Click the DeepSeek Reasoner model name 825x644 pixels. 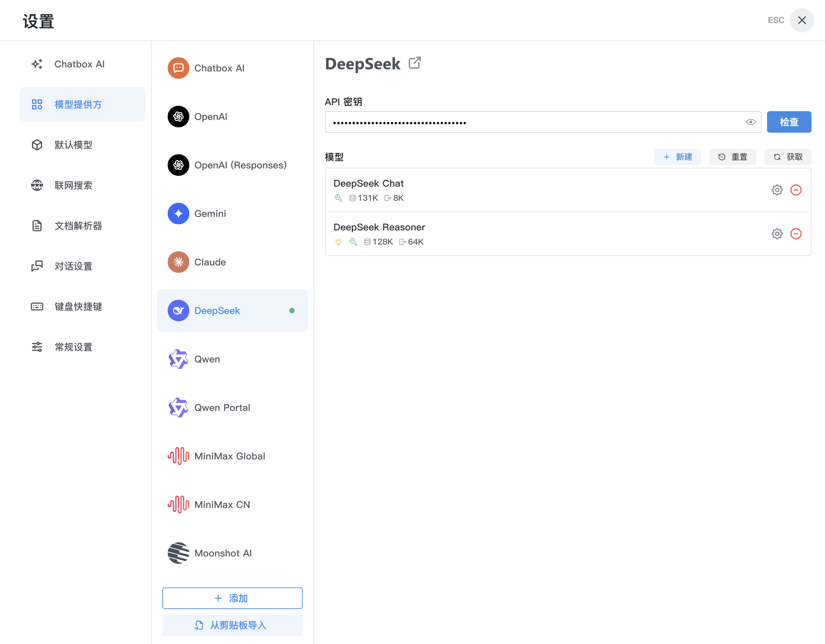pos(379,227)
